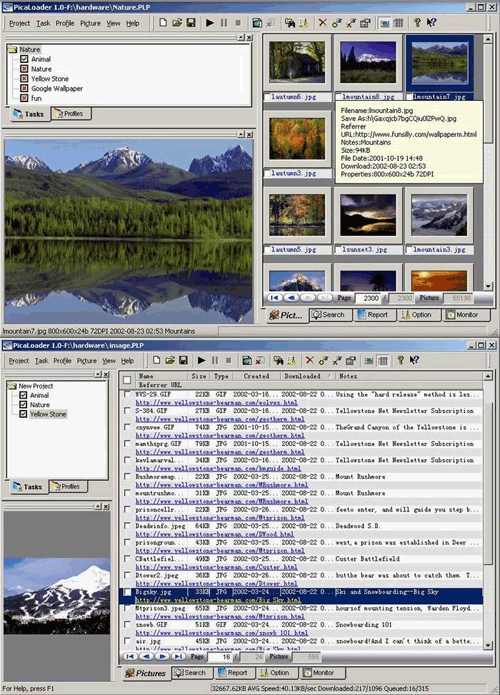Open the Profiles tab in Nature.PLP window
This screenshot has height=695, width=500.
pos(71,114)
